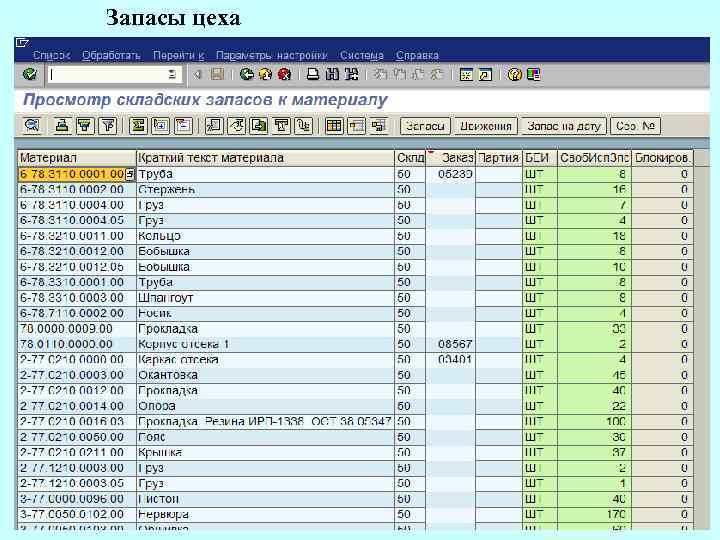The height and width of the screenshot is (540, 720).
Task: Click the Create New Session icon
Action: click(x=466, y=74)
